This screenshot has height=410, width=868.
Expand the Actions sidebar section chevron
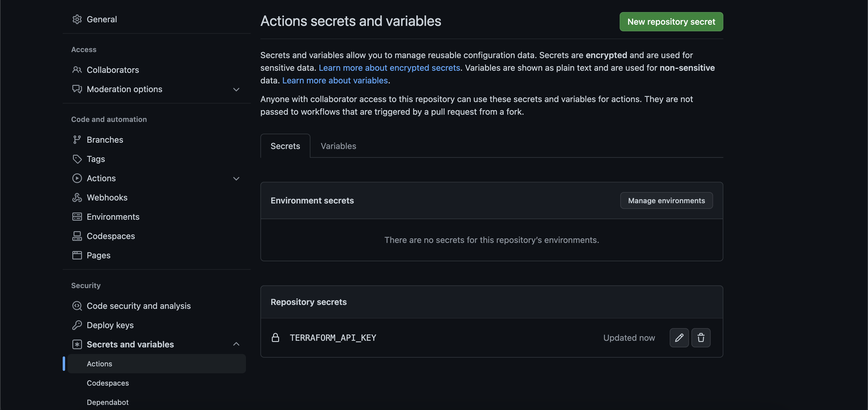click(236, 179)
